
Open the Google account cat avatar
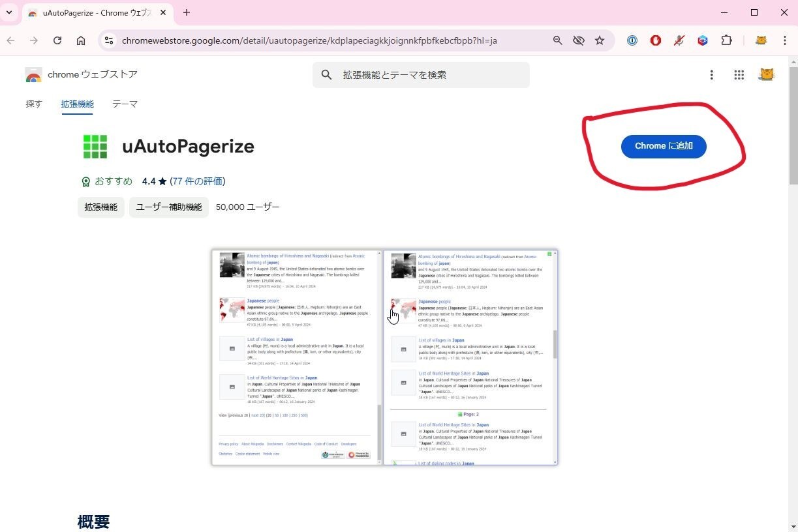coord(767,74)
